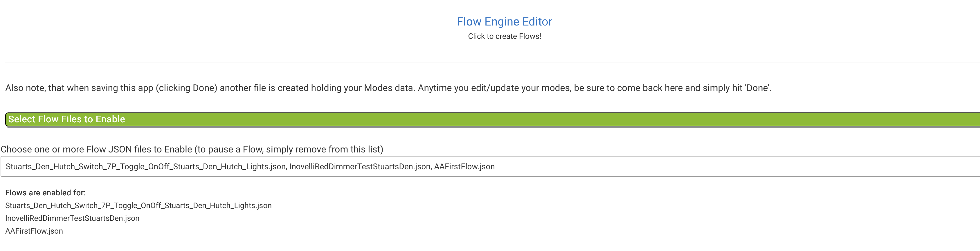Viewport: 980px width, 251px height.
Task: Click the 'Flows are enabled for:' heading
Action: 45,193
